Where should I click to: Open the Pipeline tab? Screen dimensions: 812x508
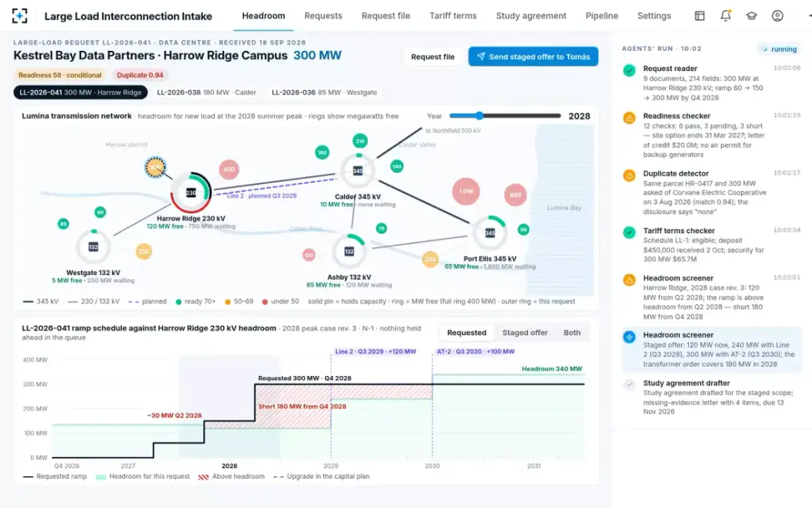602,16
